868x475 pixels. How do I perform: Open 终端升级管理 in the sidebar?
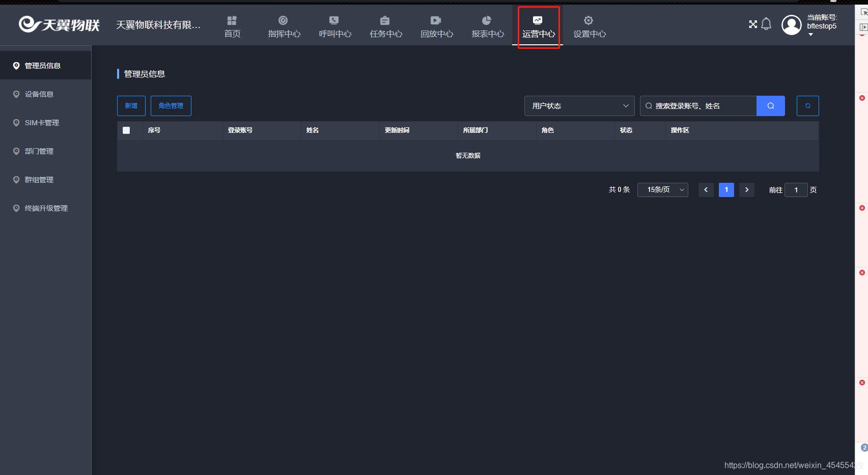(x=45, y=208)
